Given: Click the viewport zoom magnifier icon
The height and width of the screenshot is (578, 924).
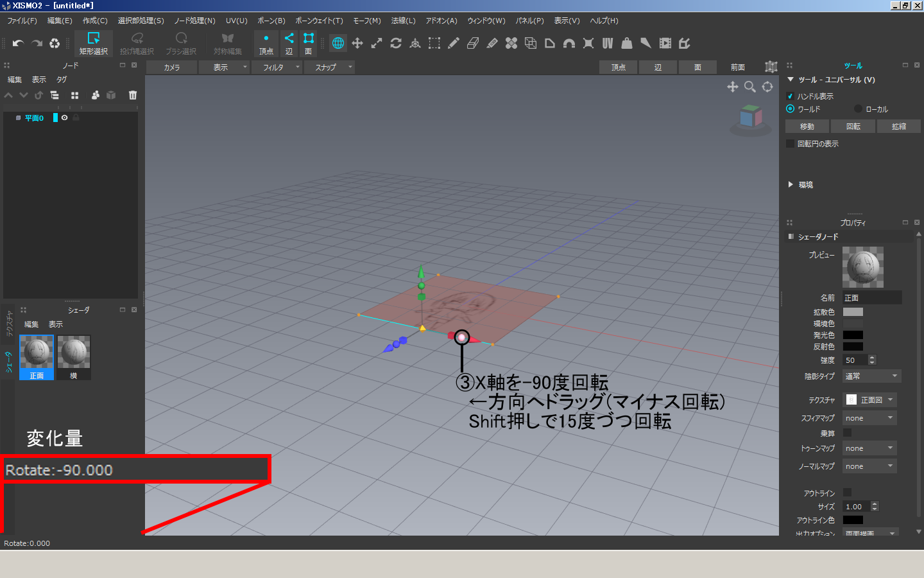Looking at the screenshot, I should [x=749, y=87].
